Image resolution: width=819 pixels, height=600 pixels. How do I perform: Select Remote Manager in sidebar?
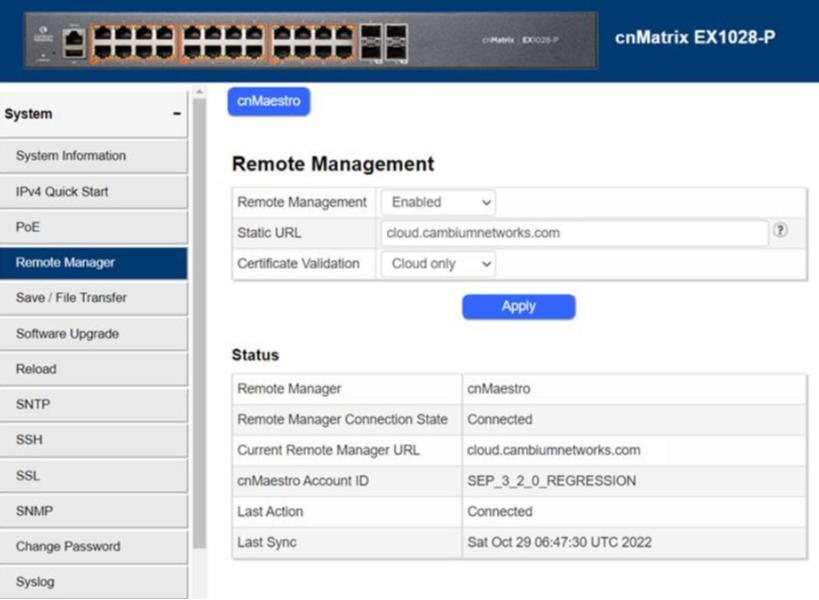[x=93, y=263]
